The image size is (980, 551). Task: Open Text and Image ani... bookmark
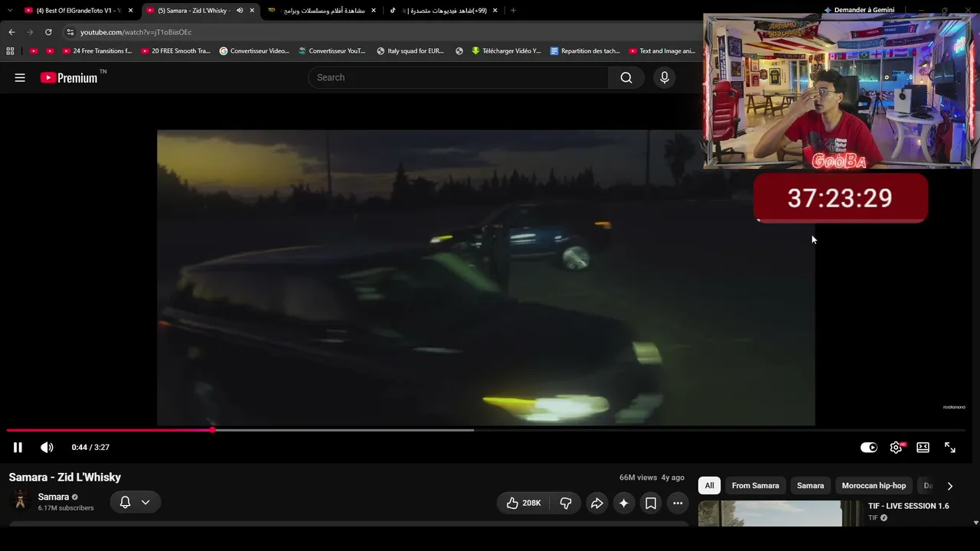point(662,51)
